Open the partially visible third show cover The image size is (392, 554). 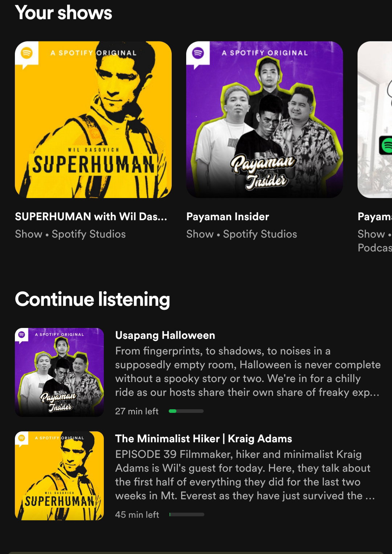(375, 120)
